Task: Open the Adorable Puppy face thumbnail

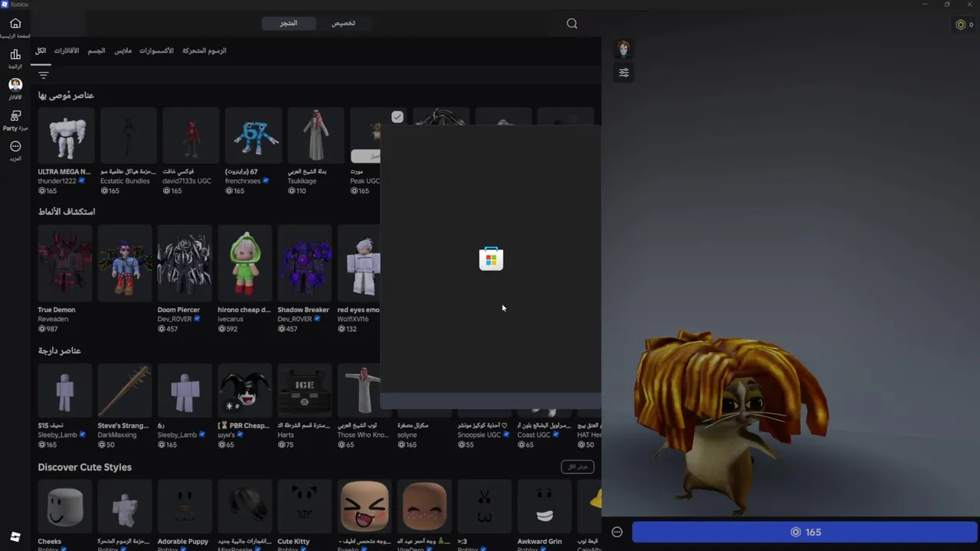Action: coord(185,507)
